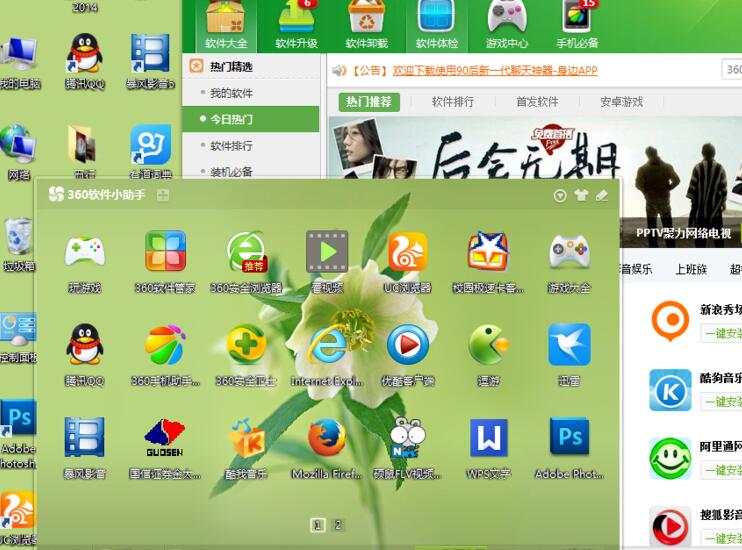Open 暴风影音5 desktop shortcut
The width and height of the screenshot is (742, 550).
pos(150,61)
